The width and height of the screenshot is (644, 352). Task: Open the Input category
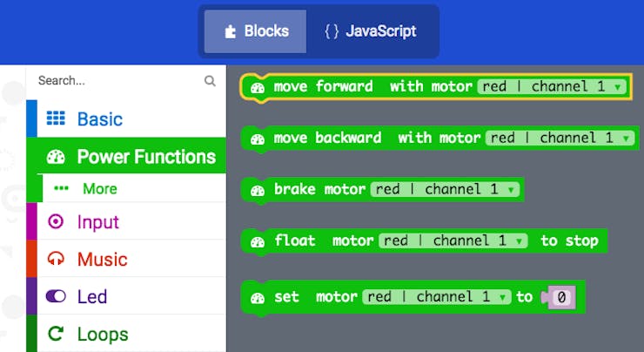pyautogui.click(x=126, y=221)
